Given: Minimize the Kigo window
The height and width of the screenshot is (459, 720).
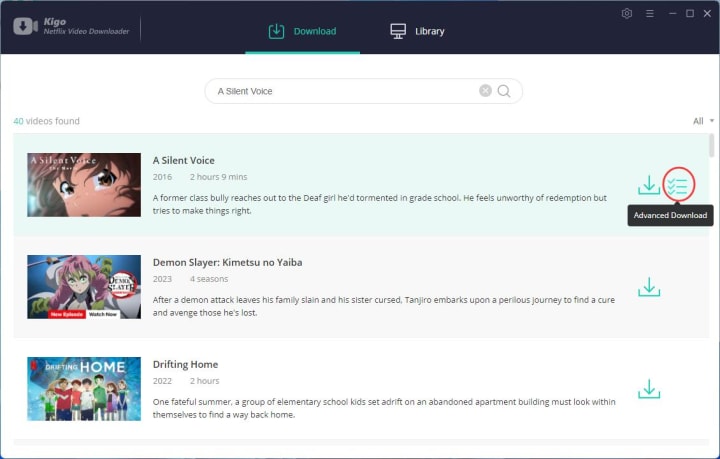Looking at the screenshot, I should tap(673, 14).
